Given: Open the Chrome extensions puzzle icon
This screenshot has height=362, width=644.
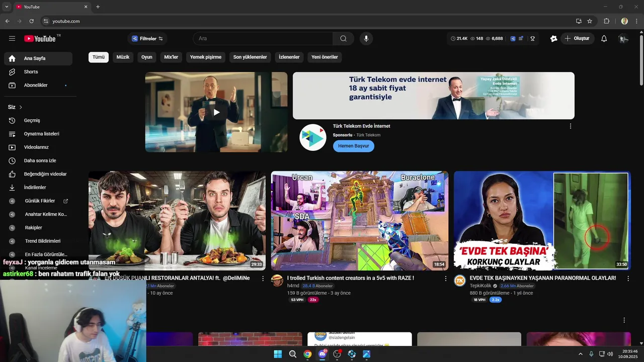Looking at the screenshot, I should coord(606,21).
